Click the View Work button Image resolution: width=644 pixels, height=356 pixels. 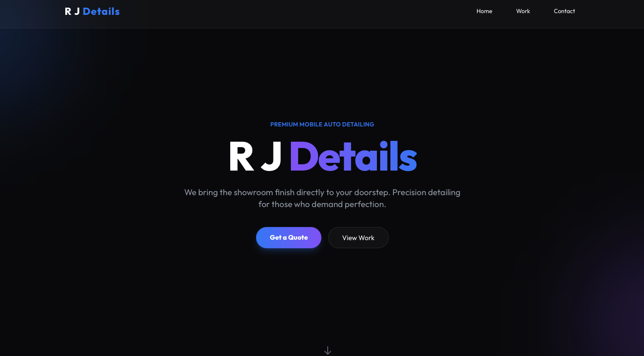[x=358, y=238]
